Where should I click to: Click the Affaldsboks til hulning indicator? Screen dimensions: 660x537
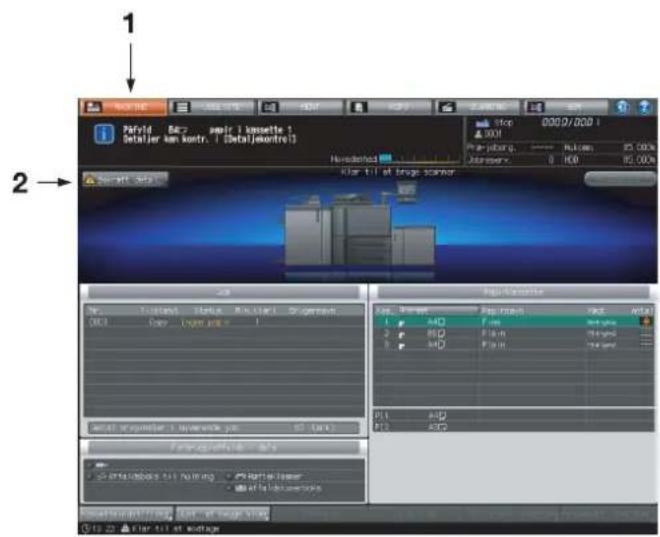pyautogui.click(x=152, y=477)
